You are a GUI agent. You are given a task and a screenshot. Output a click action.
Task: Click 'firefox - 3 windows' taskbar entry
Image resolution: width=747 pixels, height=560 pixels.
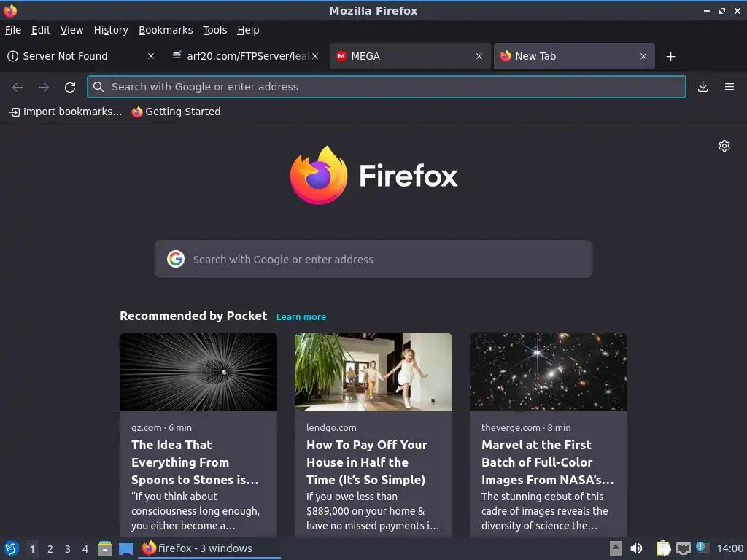(209, 548)
